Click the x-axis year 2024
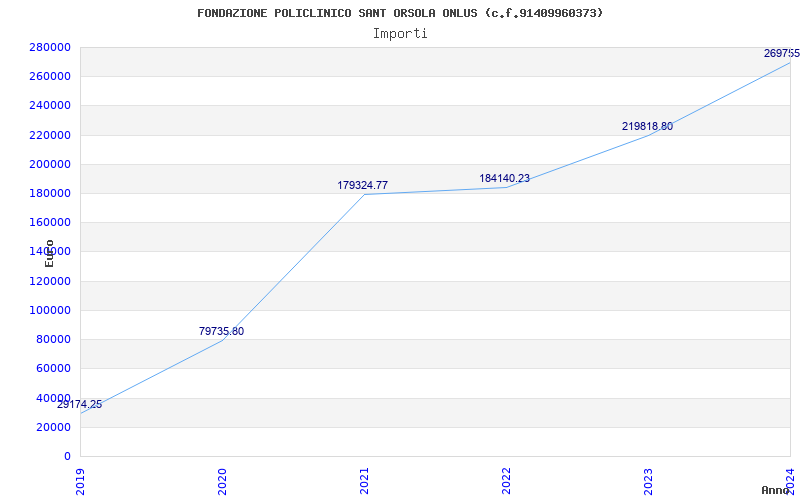 tap(790, 482)
